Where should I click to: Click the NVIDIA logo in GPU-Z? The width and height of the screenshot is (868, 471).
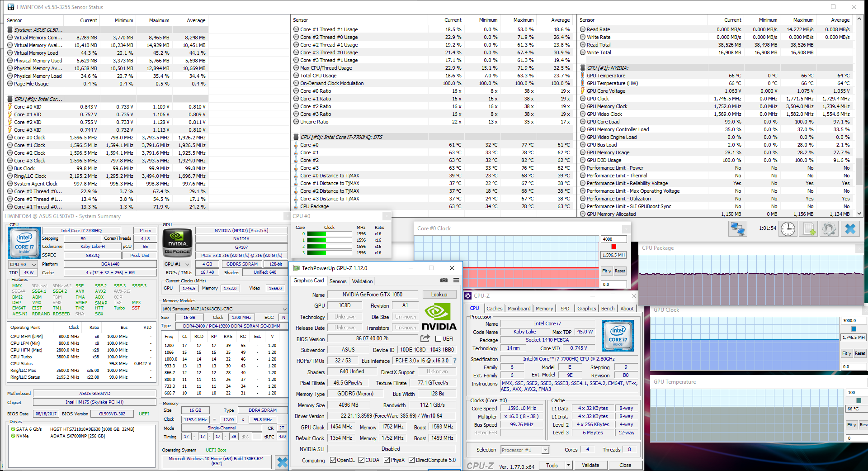coord(439,317)
